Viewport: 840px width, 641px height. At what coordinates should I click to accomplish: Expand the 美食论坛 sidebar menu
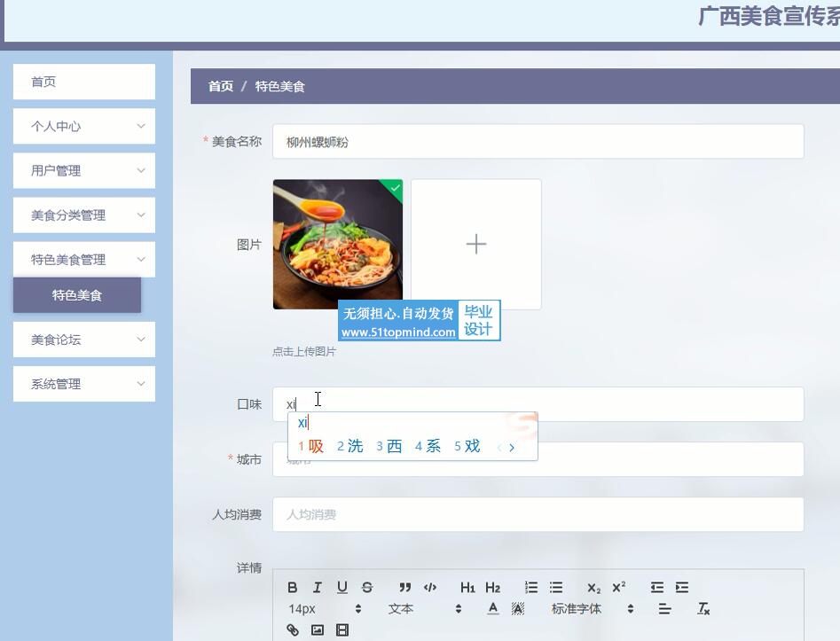84,340
